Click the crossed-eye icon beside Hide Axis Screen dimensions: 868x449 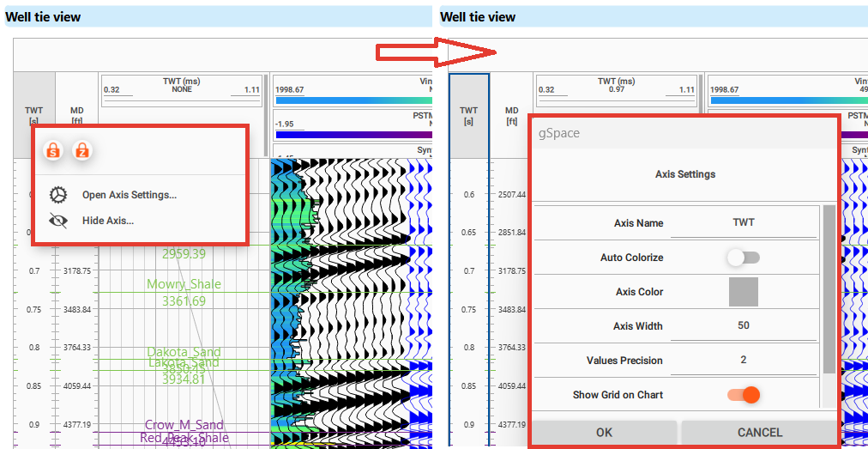click(58, 220)
